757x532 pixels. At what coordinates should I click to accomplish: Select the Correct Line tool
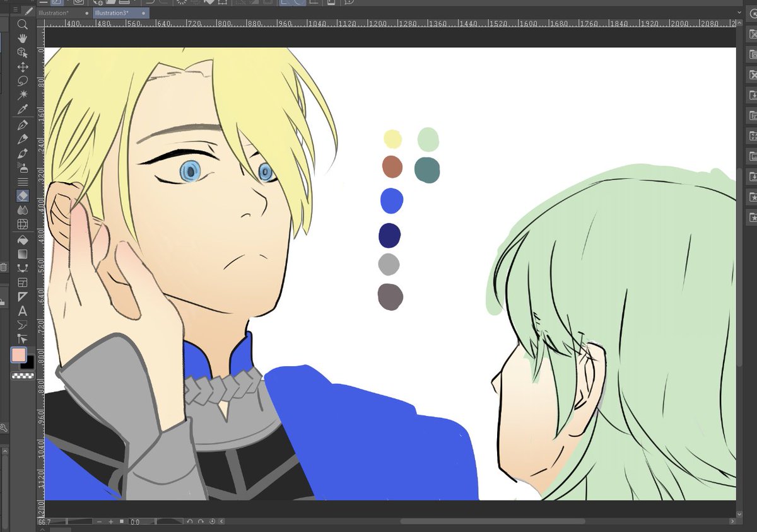[x=23, y=338]
